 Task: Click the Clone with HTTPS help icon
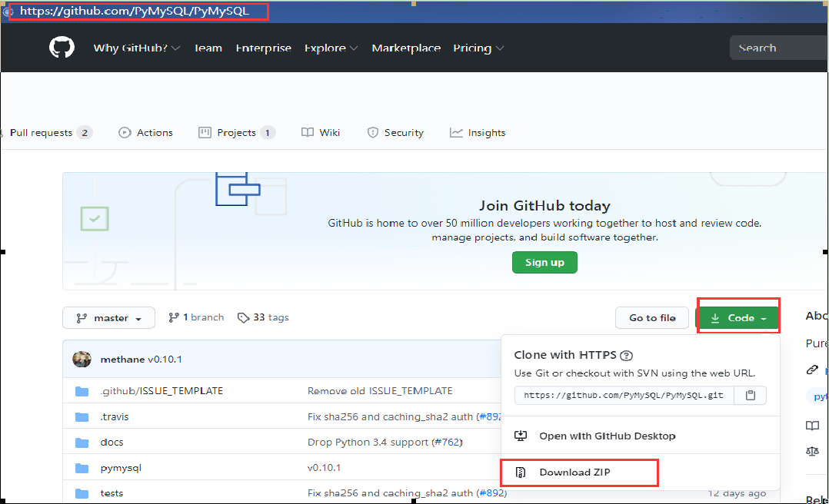click(626, 356)
